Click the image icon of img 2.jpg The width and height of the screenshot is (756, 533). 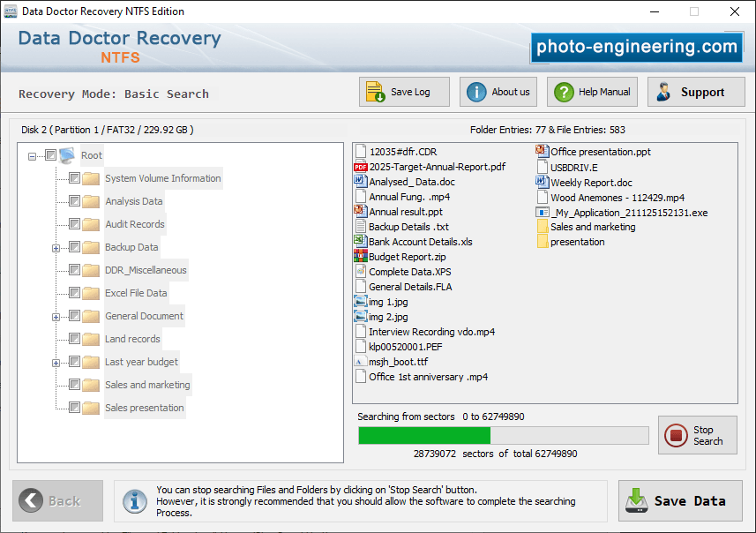(360, 317)
